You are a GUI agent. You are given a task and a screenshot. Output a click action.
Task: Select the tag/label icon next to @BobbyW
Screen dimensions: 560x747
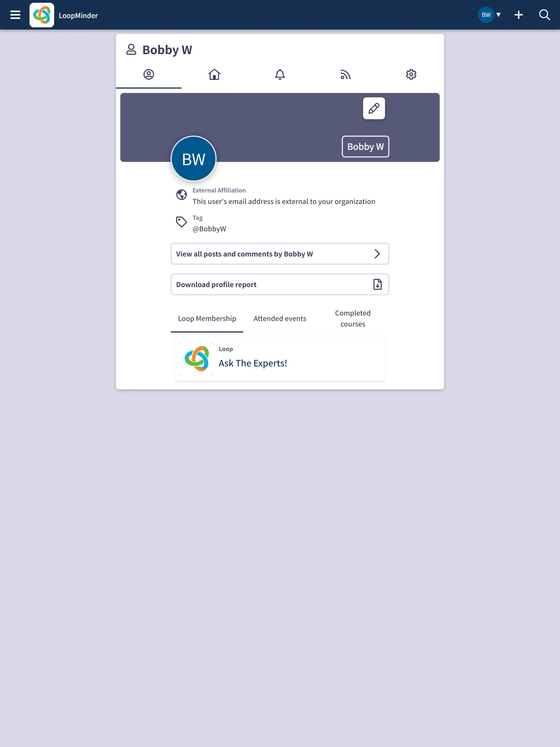tap(181, 222)
